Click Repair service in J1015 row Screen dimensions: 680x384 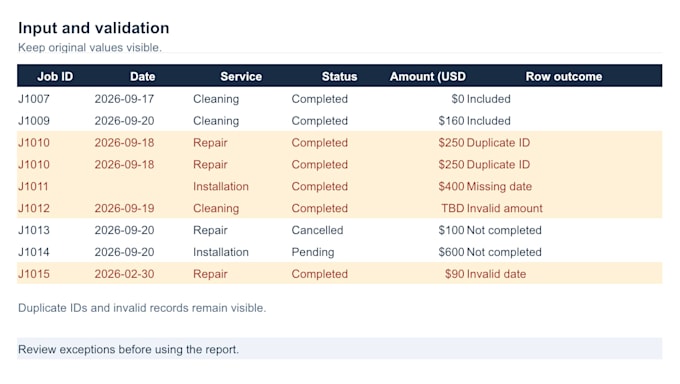[210, 274]
